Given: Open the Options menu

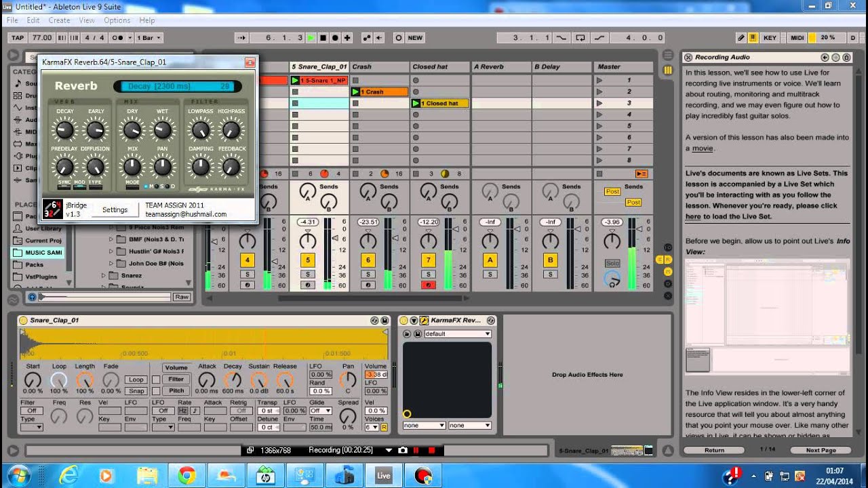Looking at the screenshot, I should pos(117,20).
